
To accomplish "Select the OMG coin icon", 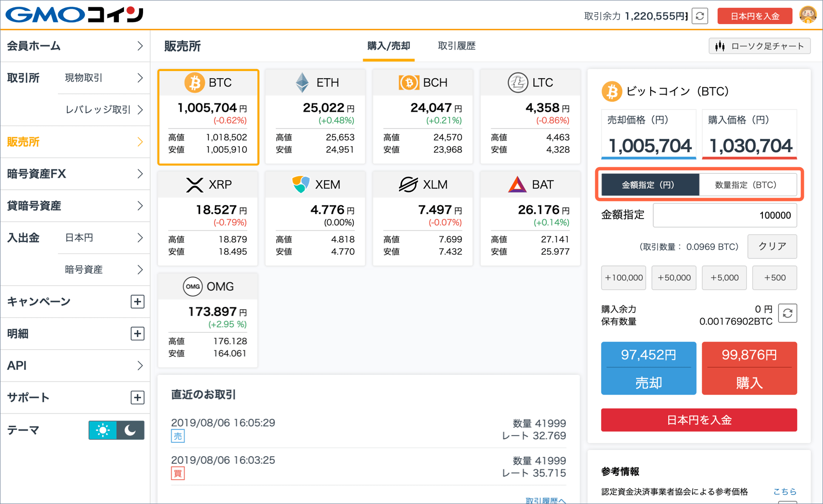I will [x=193, y=286].
